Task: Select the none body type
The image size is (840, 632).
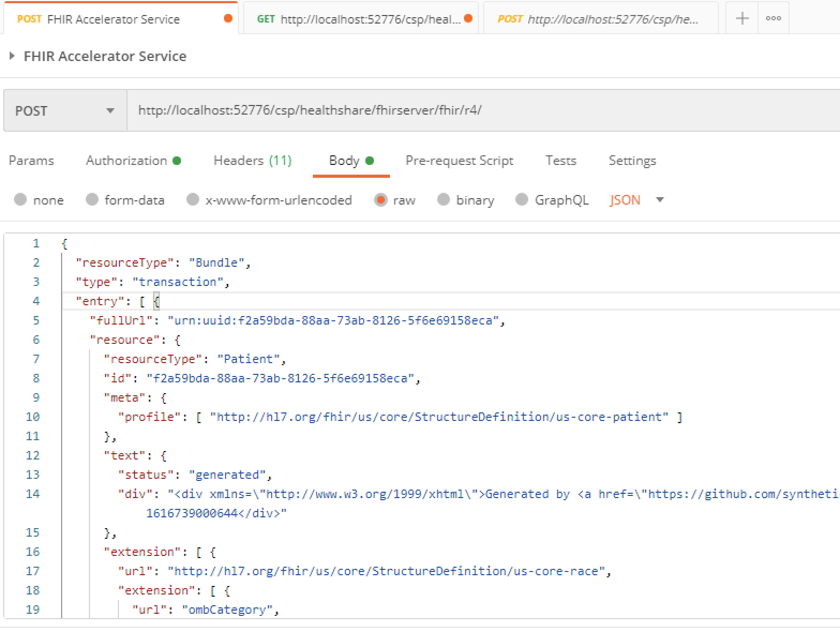Action: tap(20, 200)
